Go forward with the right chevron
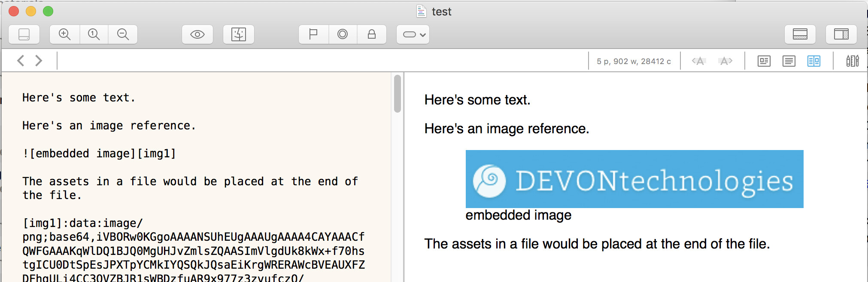 (39, 61)
